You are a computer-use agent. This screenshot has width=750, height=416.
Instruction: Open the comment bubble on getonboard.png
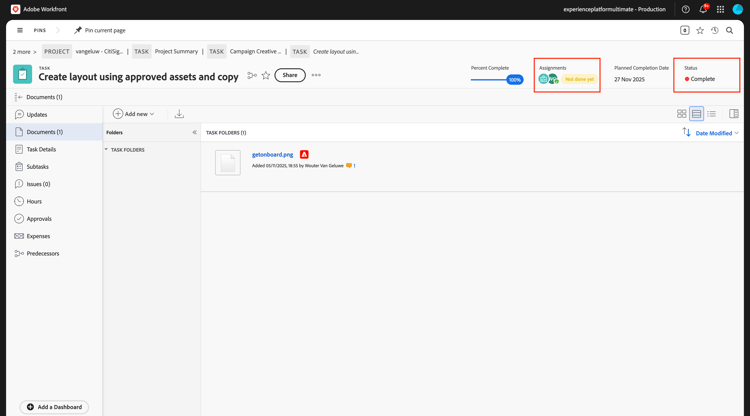tap(351, 165)
